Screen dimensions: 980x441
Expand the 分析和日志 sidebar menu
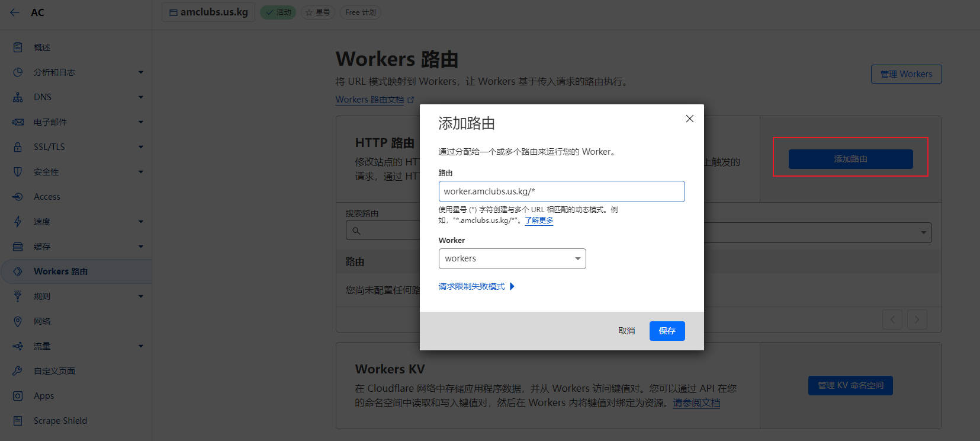click(x=140, y=72)
